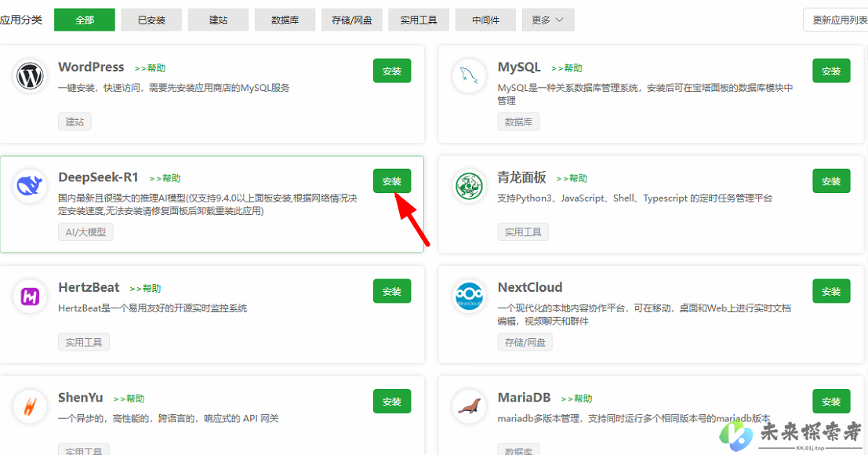
Task: Switch to the 已安装 tab
Action: point(151,20)
